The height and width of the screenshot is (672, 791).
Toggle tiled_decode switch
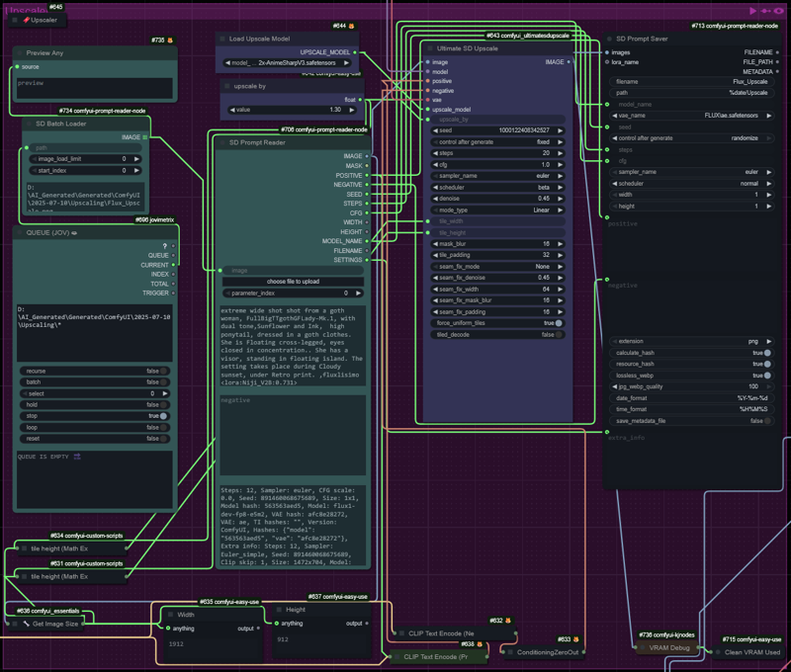[559, 335]
